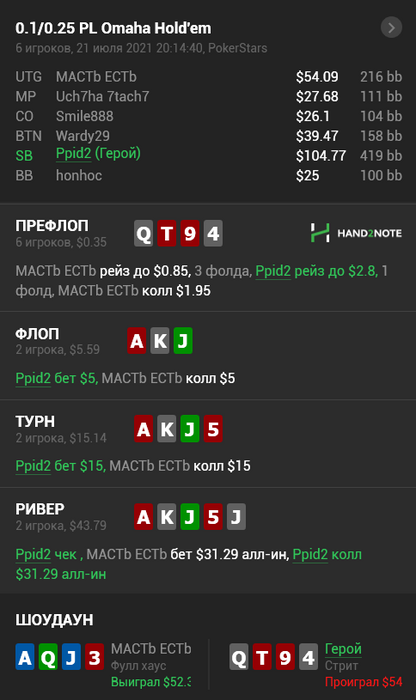This screenshot has width=416, height=700.
Task: Click the green Q card in showdown
Action: [48, 657]
